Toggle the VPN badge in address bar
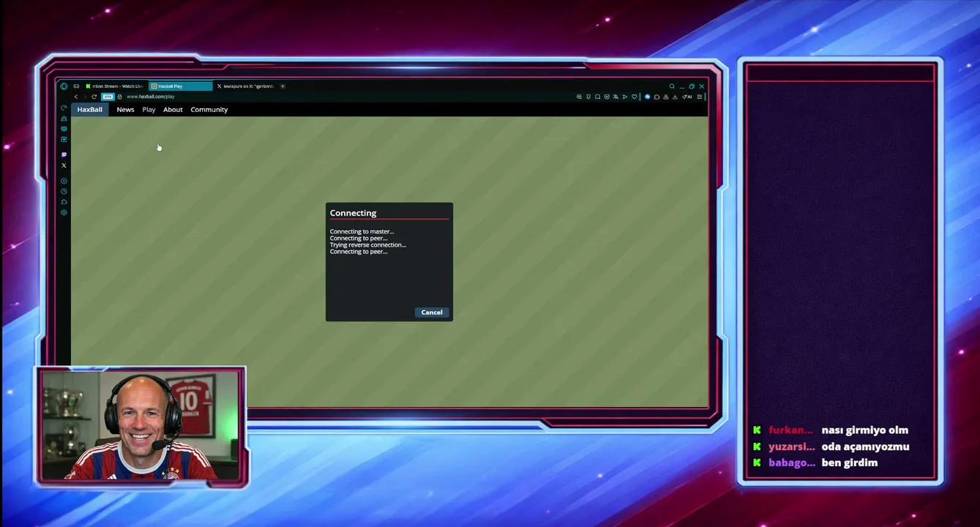This screenshot has width=980, height=527. click(108, 97)
